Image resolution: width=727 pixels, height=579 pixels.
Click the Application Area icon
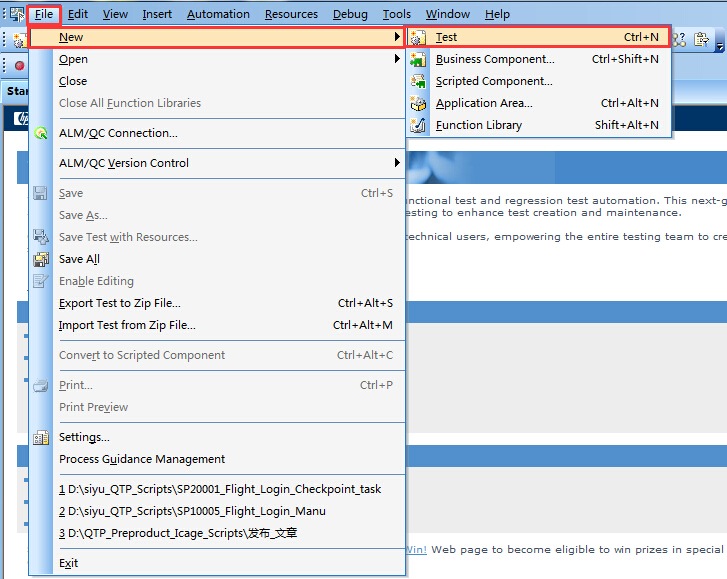point(418,103)
